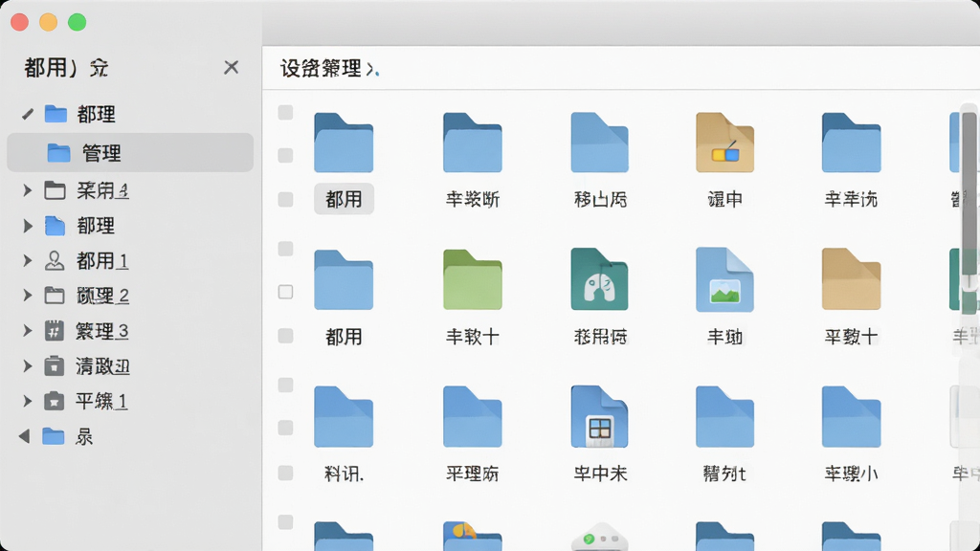This screenshot has height=551, width=980.
Task: Open the folder icon labeled 平理疴
Action: pyautogui.click(x=473, y=417)
